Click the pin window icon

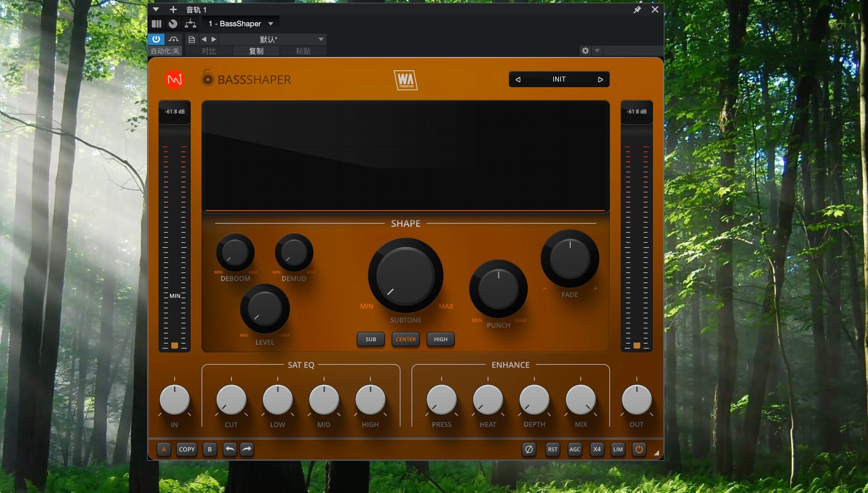tap(637, 9)
